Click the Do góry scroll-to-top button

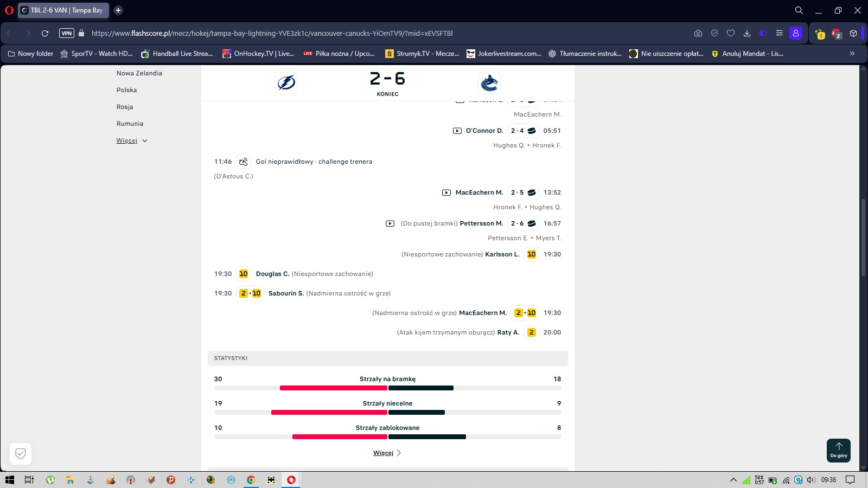point(838,450)
